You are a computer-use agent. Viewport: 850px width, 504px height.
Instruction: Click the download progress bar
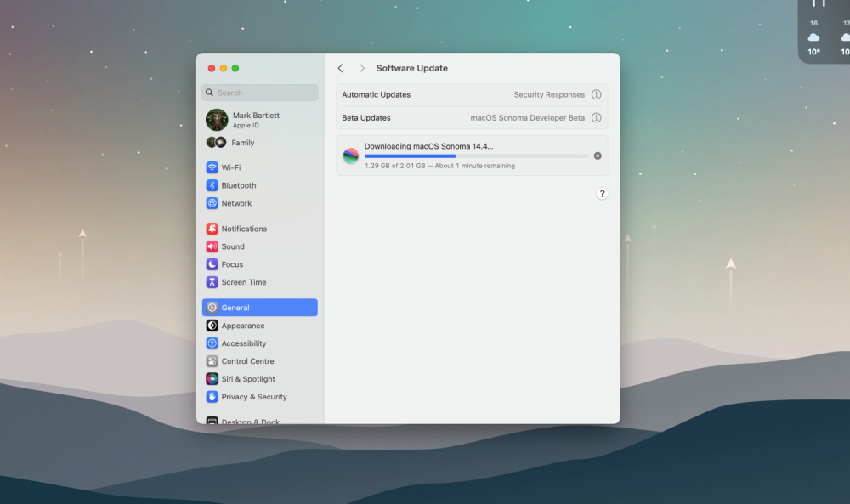coord(476,156)
